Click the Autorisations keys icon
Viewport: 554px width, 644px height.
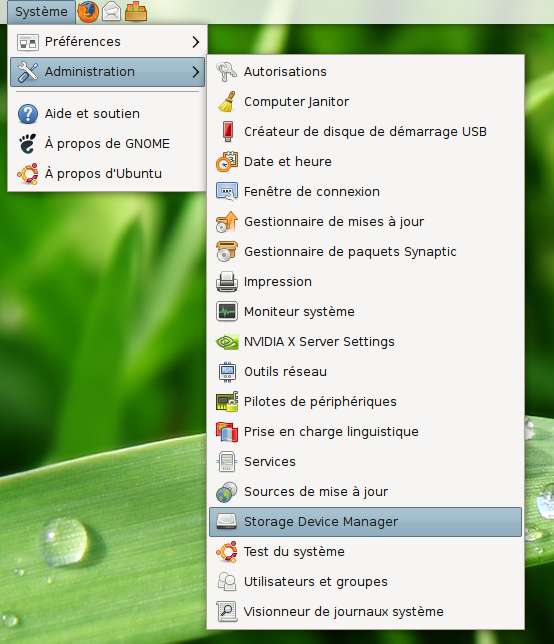(x=227, y=72)
